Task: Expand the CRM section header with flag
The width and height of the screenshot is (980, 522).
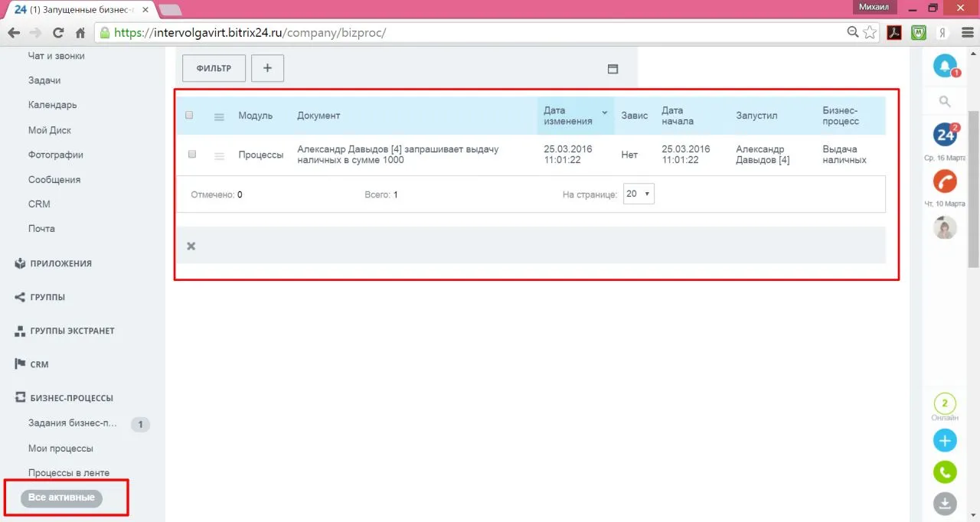Action: 31,364
